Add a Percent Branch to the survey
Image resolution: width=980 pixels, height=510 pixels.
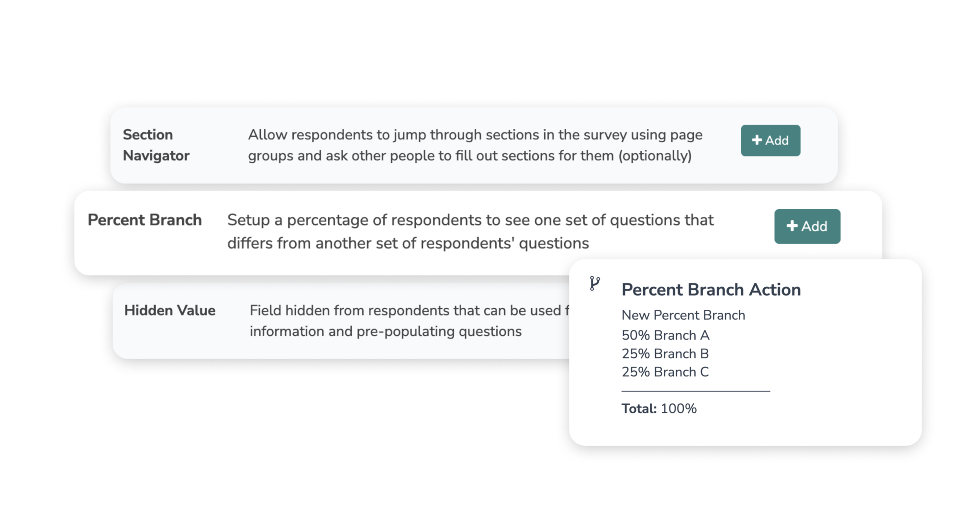pos(807,226)
